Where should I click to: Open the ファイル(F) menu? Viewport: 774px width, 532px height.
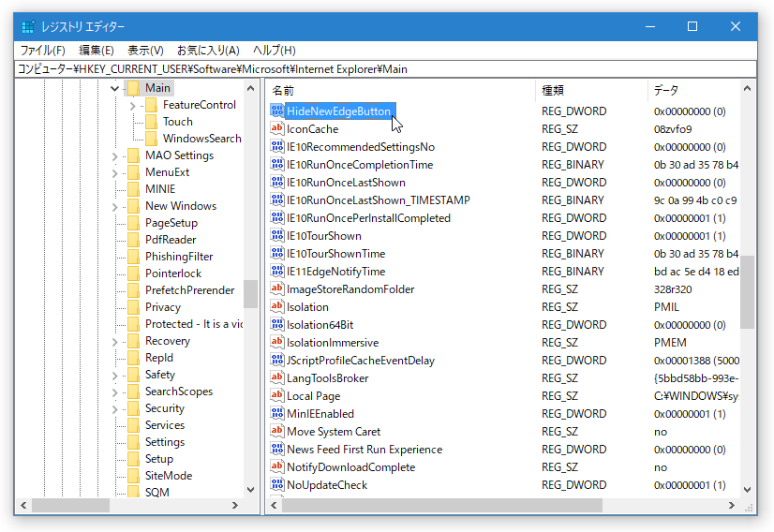pyautogui.click(x=42, y=51)
